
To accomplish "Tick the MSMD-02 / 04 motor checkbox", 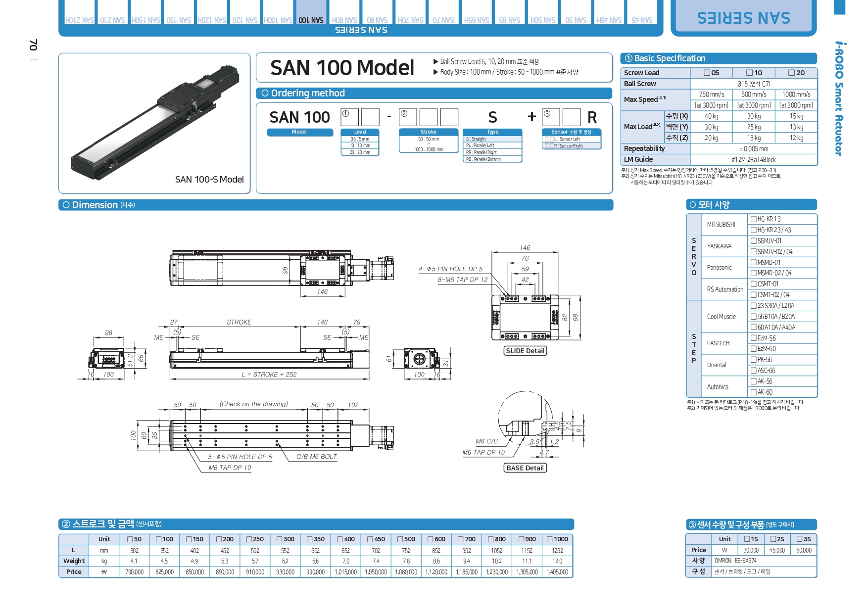I will (753, 273).
